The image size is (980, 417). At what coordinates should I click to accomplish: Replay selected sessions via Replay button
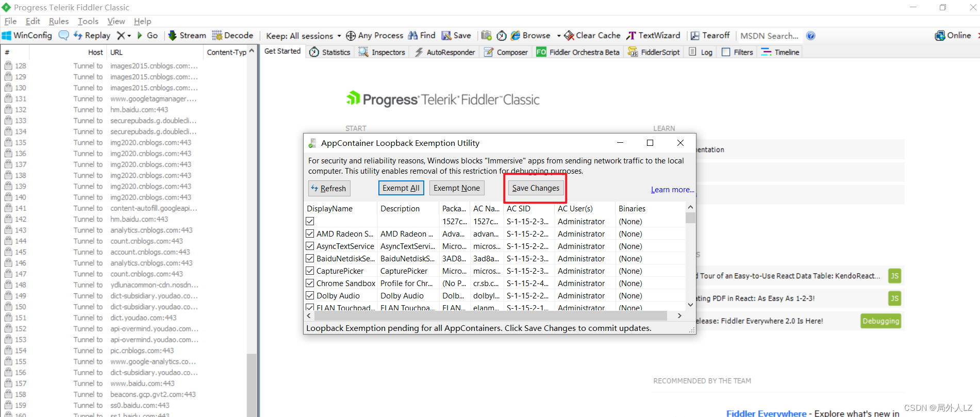[92, 36]
